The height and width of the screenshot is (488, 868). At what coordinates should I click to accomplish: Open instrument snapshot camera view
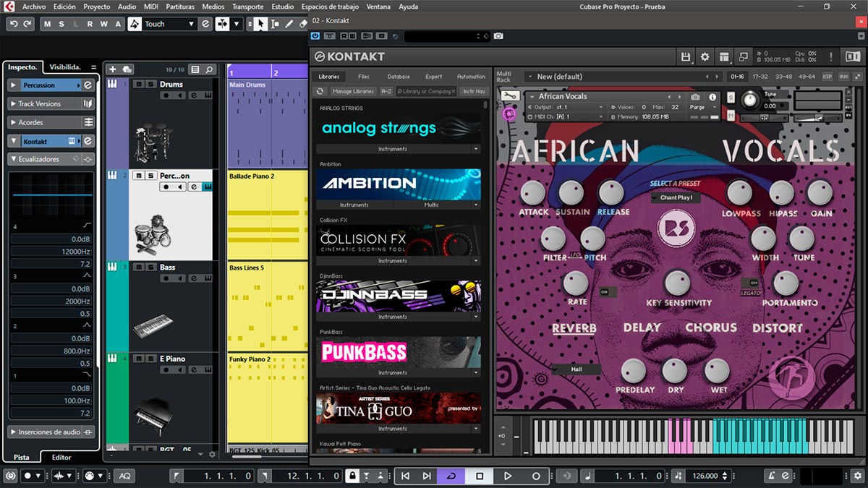click(695, 97)
